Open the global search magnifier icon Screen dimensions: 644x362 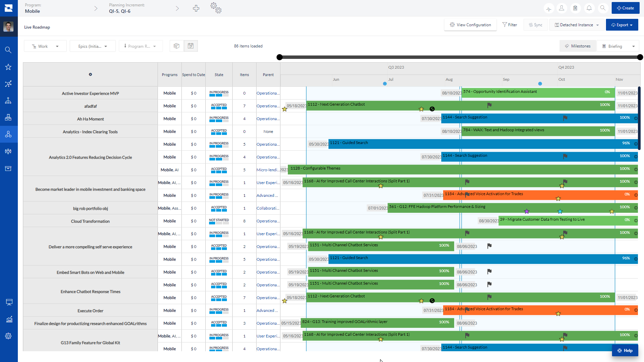click(x=603, y=8)
